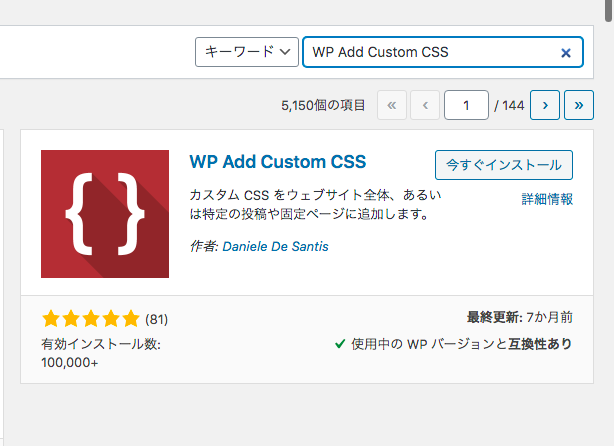
Task: Jump to last page of results
Action: click(x=579, y=104)
